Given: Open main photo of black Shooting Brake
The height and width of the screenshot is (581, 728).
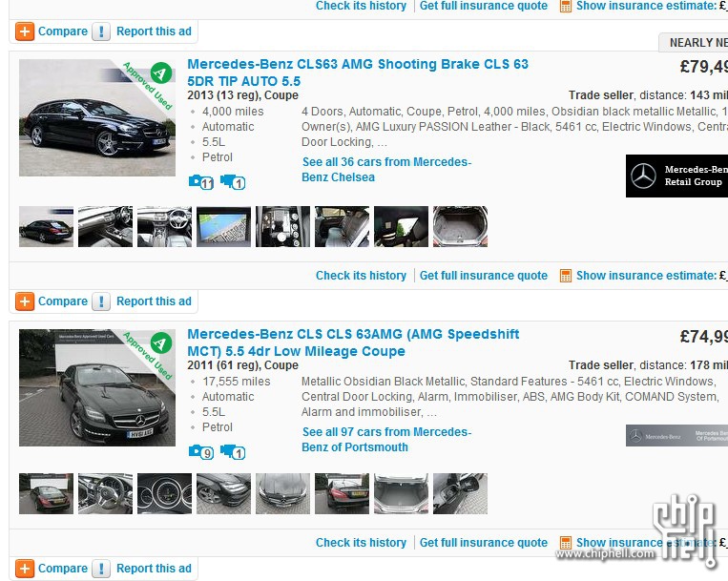Looking at the screenshot, I should click(x=97, y=118).
